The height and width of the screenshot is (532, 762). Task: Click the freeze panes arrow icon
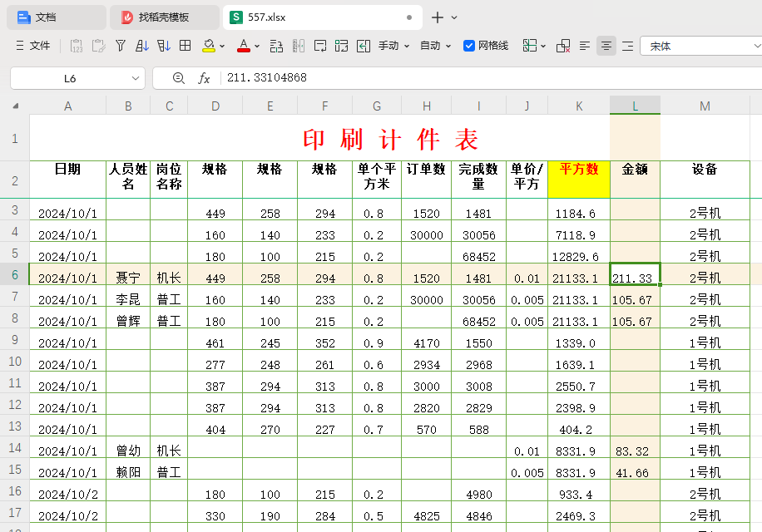(364, 46)
